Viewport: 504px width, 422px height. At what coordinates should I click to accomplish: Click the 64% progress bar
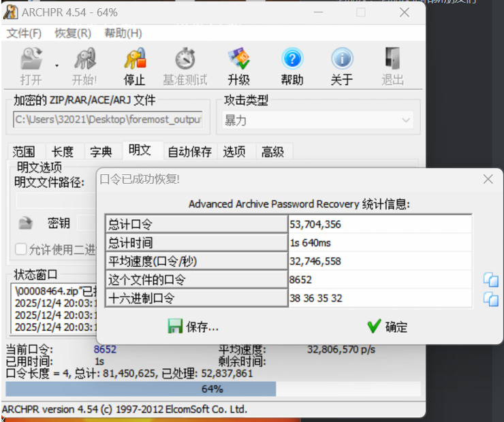(212, 389)
